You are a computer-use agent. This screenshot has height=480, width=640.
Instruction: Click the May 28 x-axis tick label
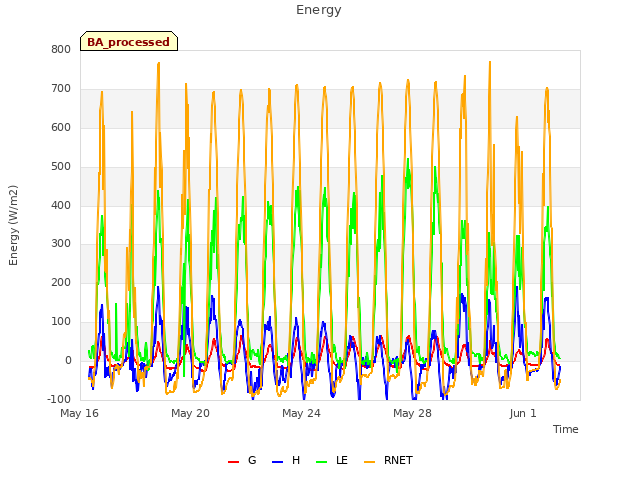[412, 413]
